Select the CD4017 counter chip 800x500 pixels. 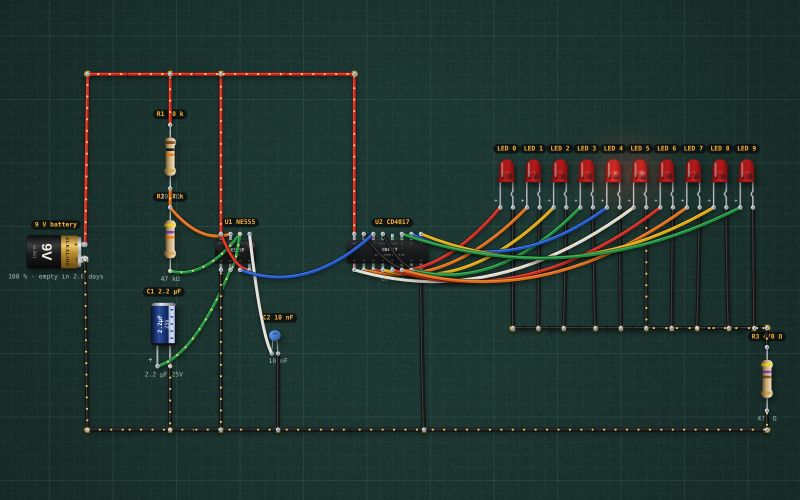click(x=388, y=252)
